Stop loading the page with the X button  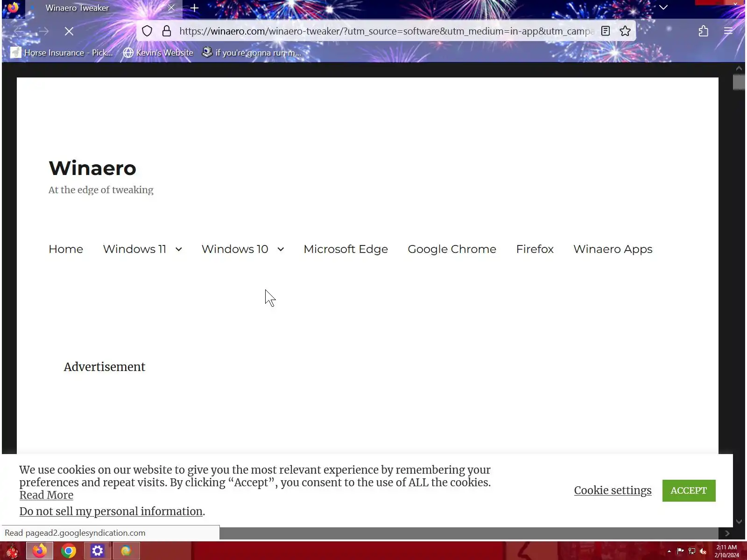[69, 31]
